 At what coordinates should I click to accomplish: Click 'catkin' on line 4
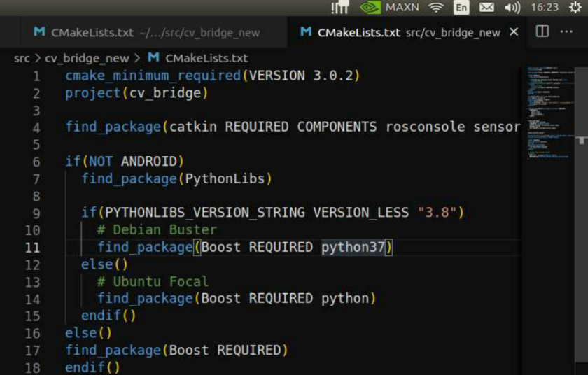pos(193,127)
